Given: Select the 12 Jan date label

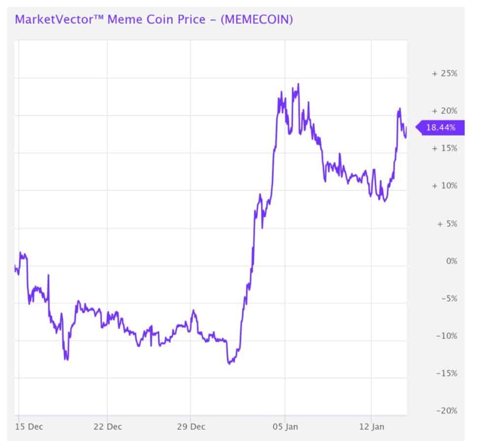Looking at the screenshot, I should coord(372,427).
